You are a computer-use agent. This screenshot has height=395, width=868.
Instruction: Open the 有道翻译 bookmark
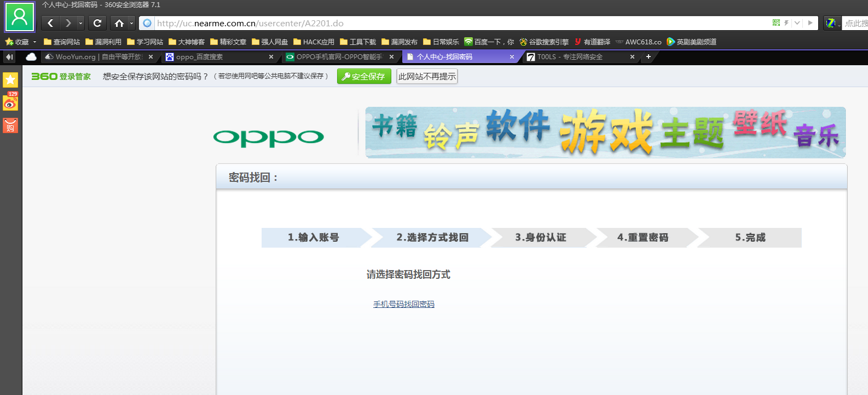(x=592, y=42)
